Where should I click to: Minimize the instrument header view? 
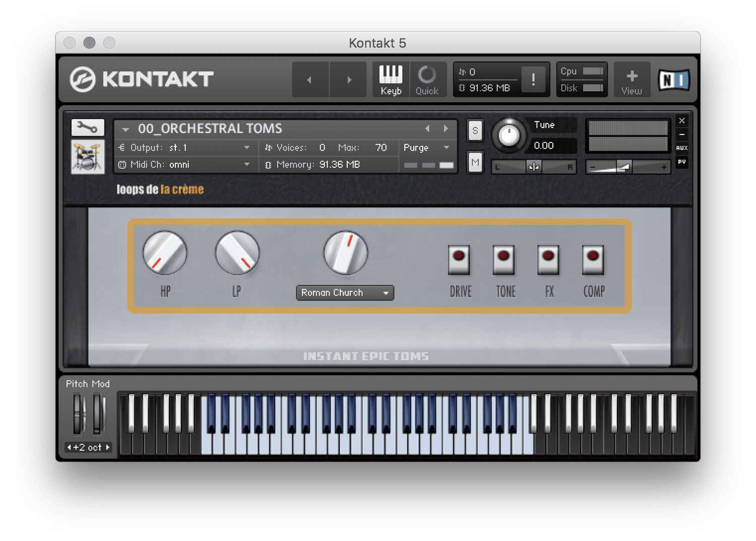pyautogui.click(x=682, y=134)
